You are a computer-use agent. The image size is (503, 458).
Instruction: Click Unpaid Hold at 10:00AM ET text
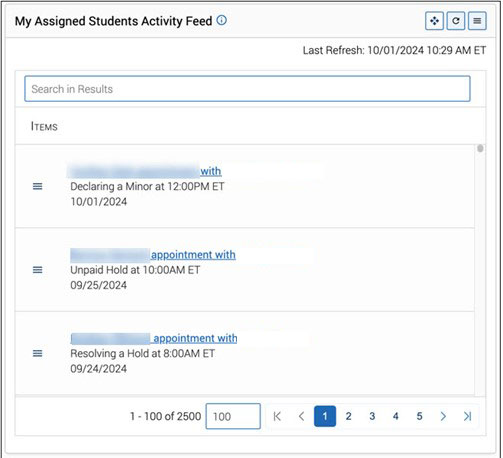click(x=135, y=270)
